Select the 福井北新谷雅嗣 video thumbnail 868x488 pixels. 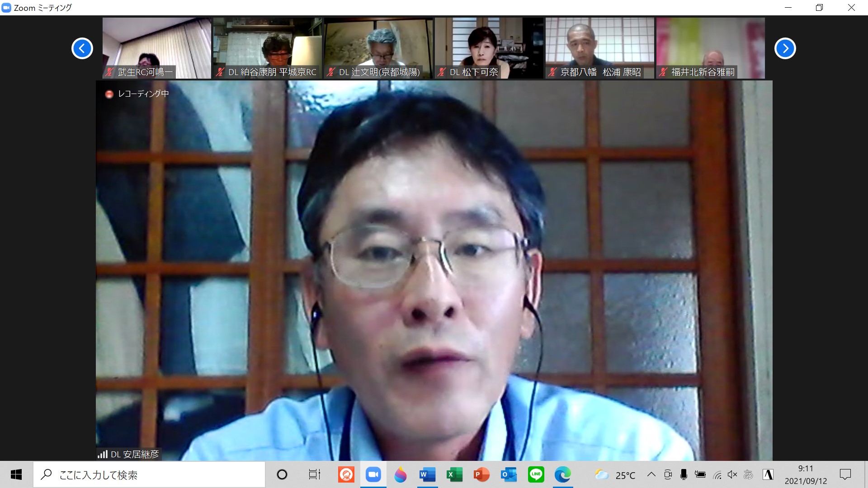(x=710, y=45)
